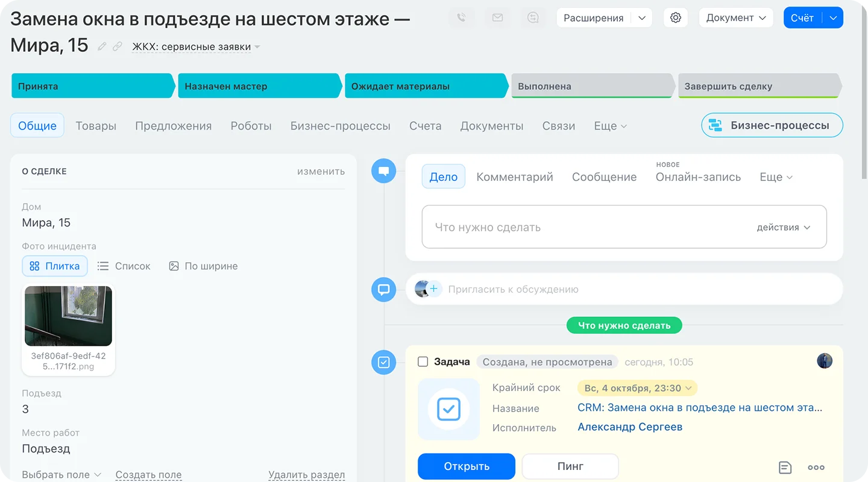Click the Бизнес-процессы rounded button at right
This screenshot has height=482, width=868.
click(772, 125)
